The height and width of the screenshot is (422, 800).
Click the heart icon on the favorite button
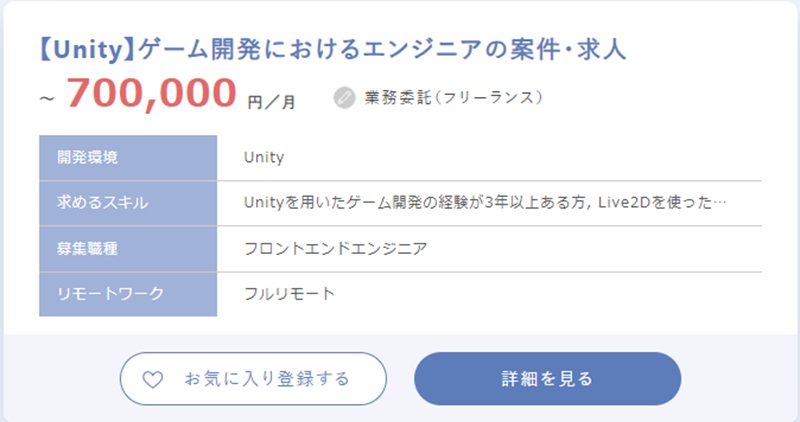point(152,379)
